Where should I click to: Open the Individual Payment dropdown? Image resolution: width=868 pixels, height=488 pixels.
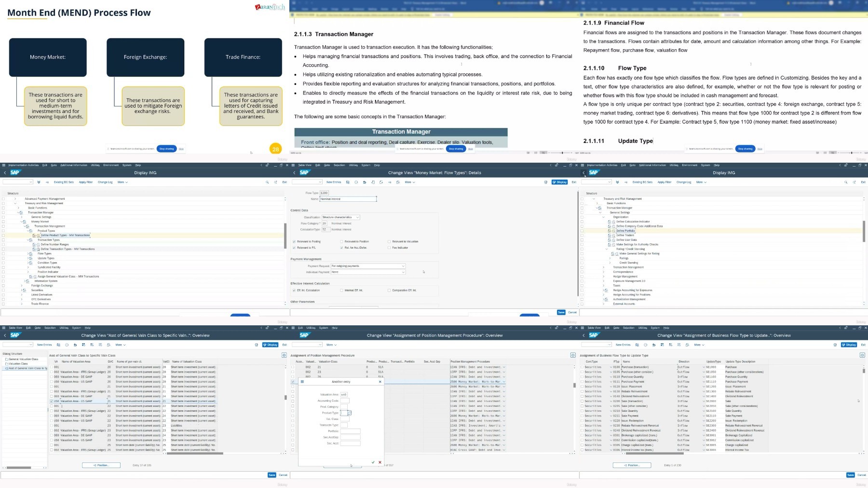[x=368, y=272]
